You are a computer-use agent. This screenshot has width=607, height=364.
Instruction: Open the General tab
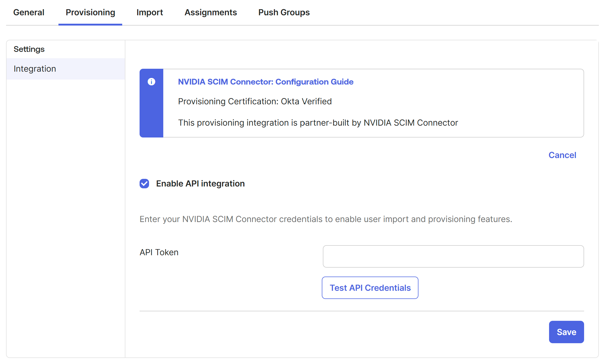pyautogui.click(x=29, y=12)
